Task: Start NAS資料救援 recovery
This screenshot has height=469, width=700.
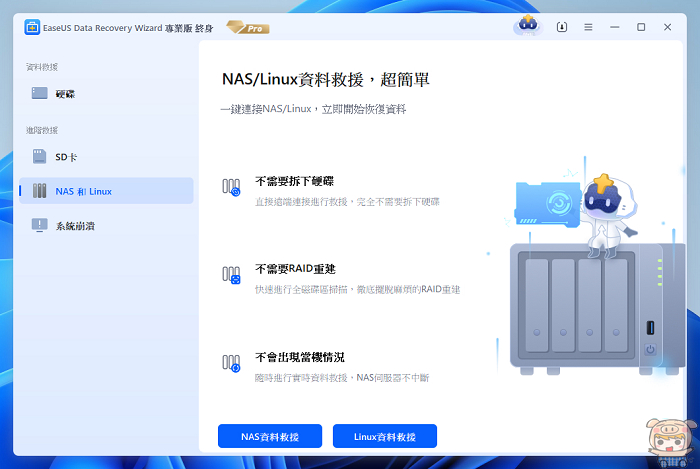Action: click(270, 436)
